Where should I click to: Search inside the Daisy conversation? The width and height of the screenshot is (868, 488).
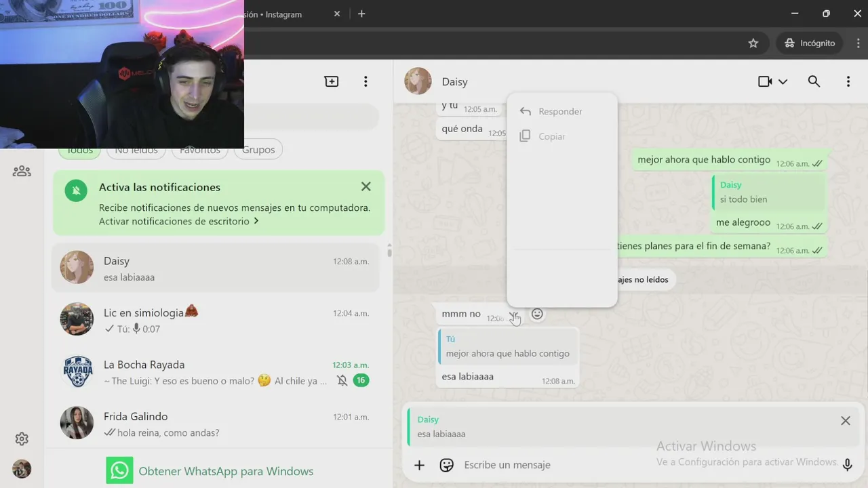pos(814,81)
